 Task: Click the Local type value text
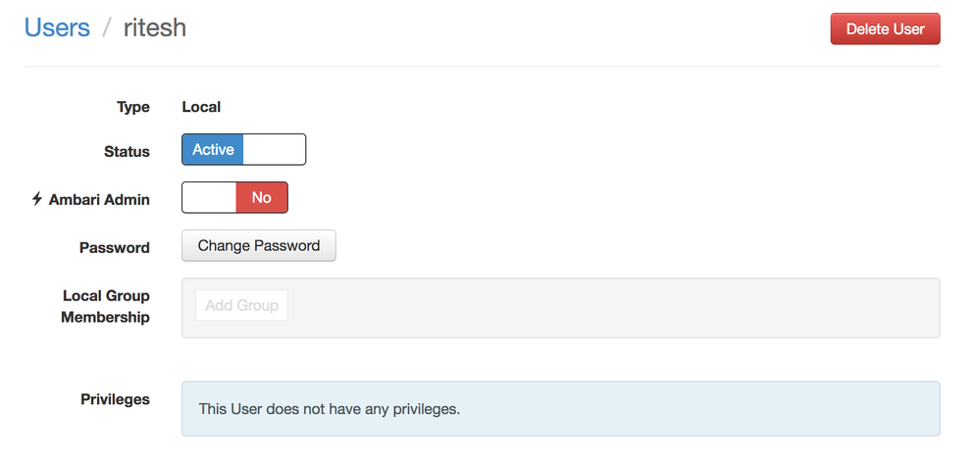click(x=201, y=107)
